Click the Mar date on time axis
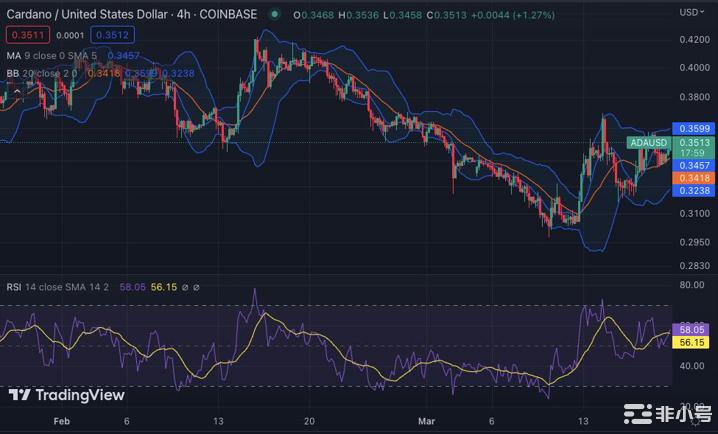 (x=427, y=422)
